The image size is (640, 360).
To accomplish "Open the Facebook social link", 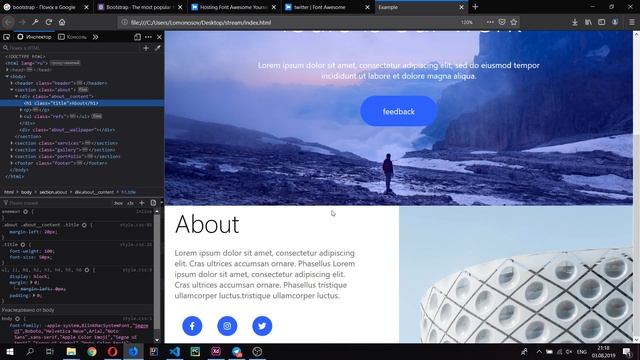I will 192,326.
